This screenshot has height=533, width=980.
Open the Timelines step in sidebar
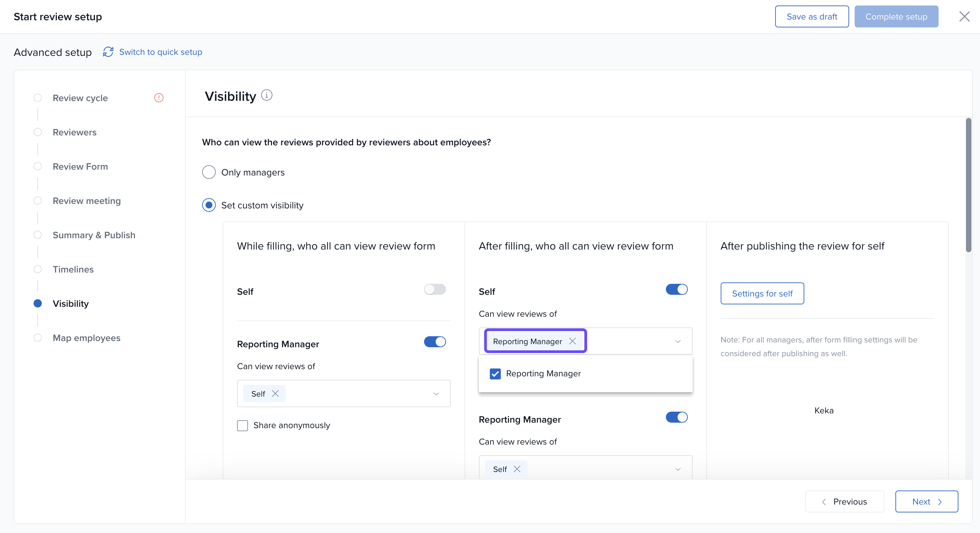73,269
